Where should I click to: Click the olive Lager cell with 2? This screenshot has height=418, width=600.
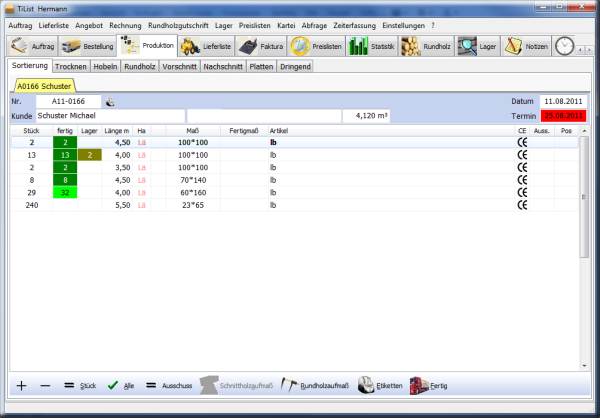coord(90,155)
